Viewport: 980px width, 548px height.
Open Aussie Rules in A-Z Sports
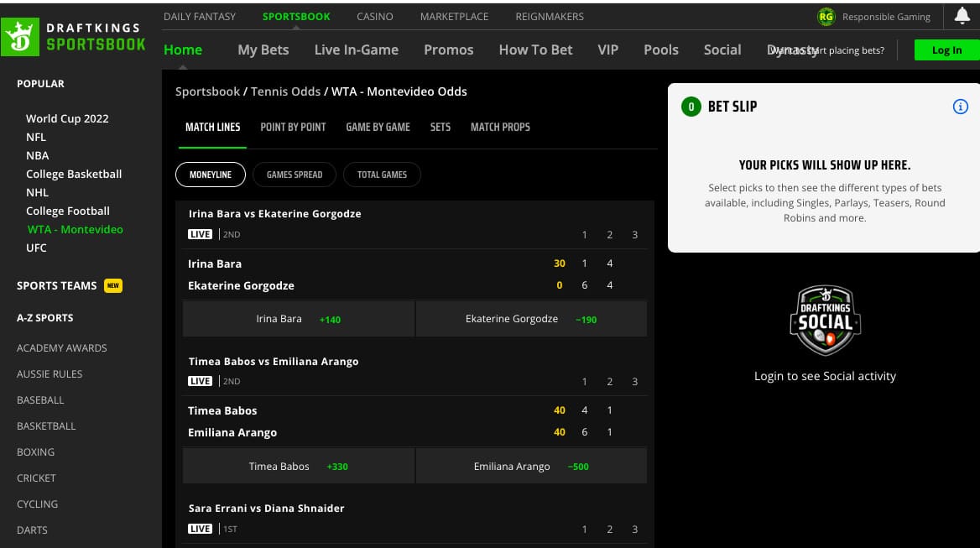[50, 374]
